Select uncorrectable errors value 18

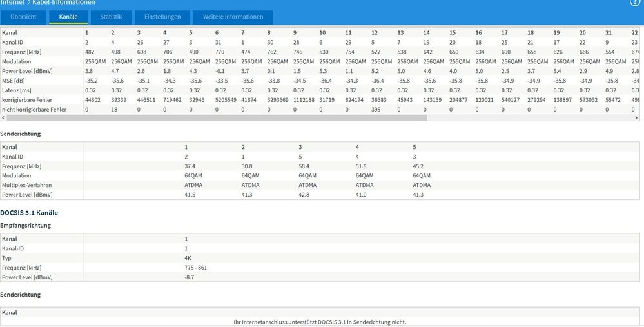(114, 110)
